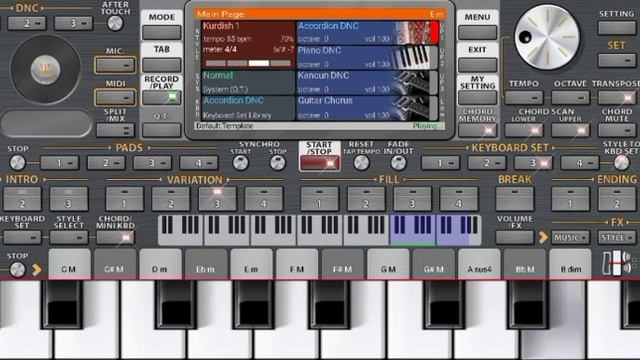Click the Q.T. button

pos(162,130)
